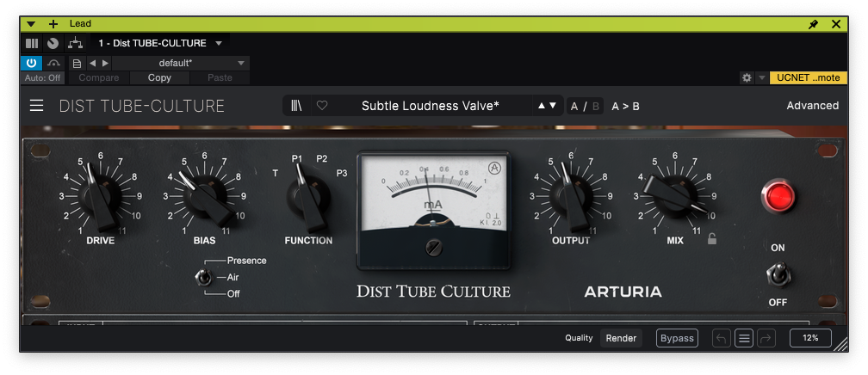Open the preset file page icon
This screenshot has width=868, height=375.
pyautogui.click(x=77, y=63)
